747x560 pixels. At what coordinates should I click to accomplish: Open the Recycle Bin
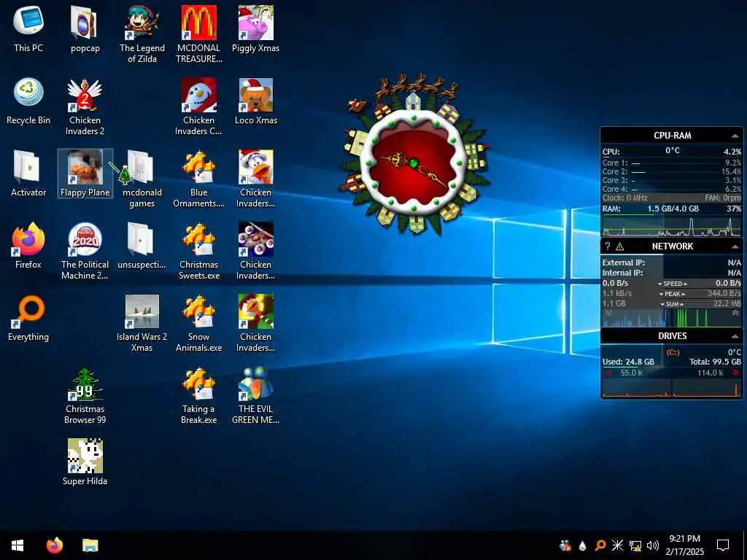click(x=28, y=102)
